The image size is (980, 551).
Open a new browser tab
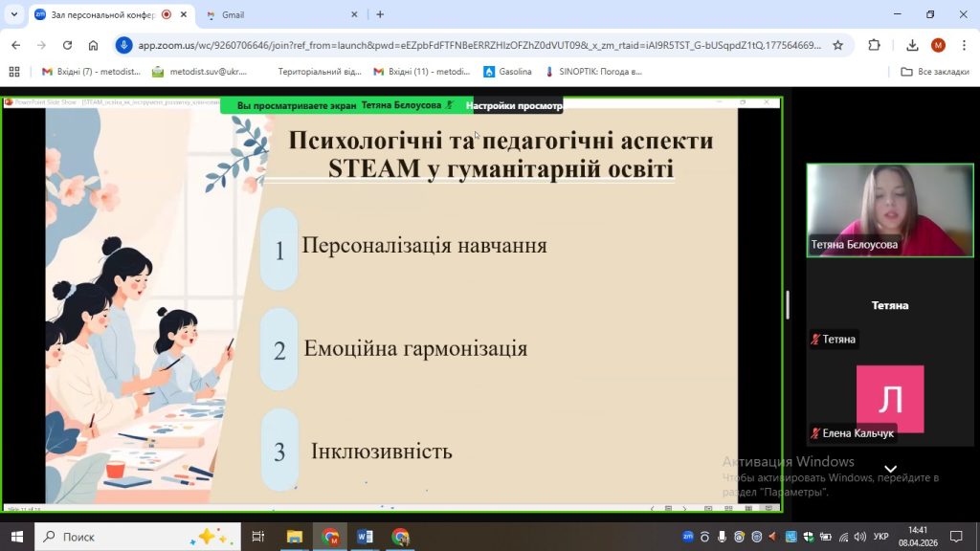(x=380, y=14)
